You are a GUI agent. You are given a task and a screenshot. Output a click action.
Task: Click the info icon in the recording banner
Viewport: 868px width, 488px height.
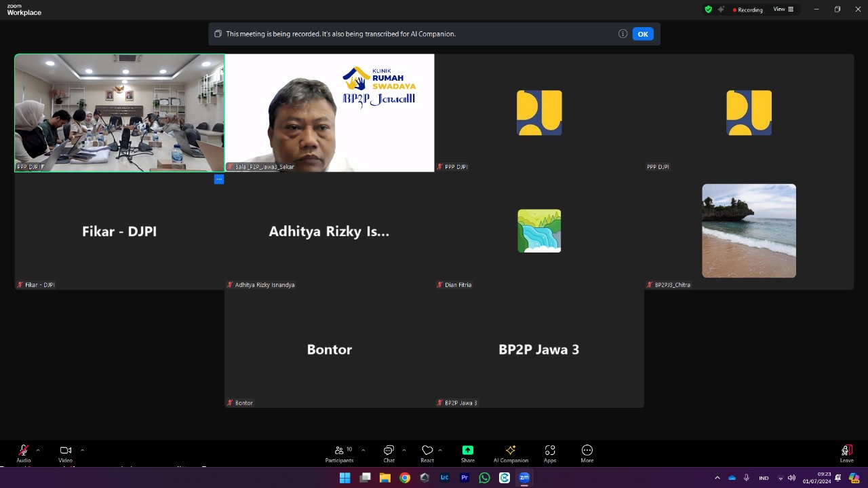click(x=623, y=34)
